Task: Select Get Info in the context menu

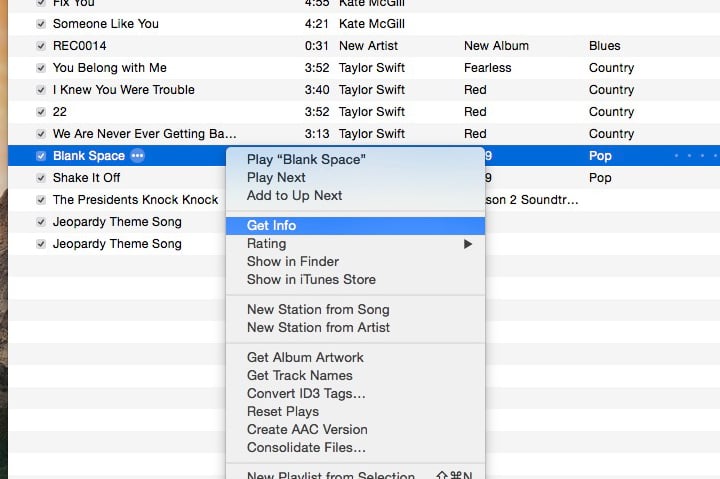Action: click(355, 225)
